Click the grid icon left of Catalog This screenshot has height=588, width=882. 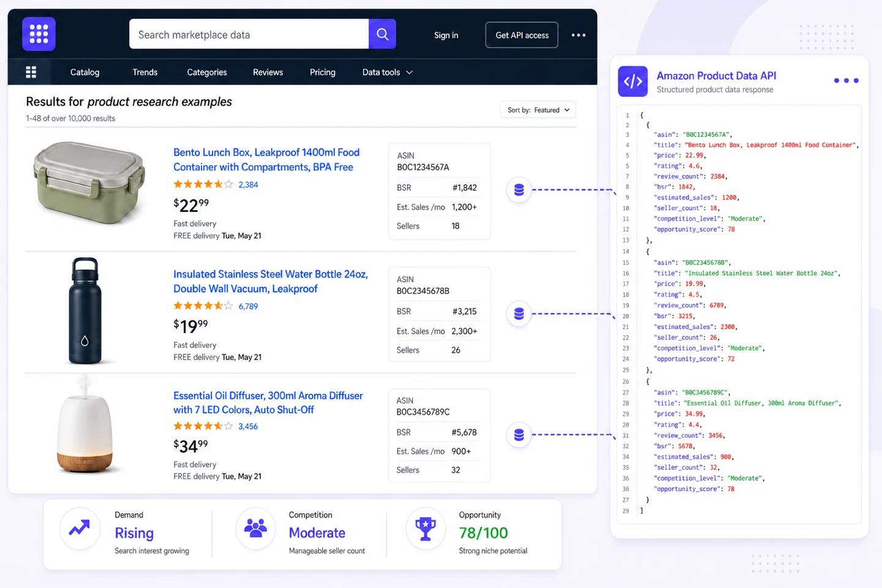click(x=31, y=72)
